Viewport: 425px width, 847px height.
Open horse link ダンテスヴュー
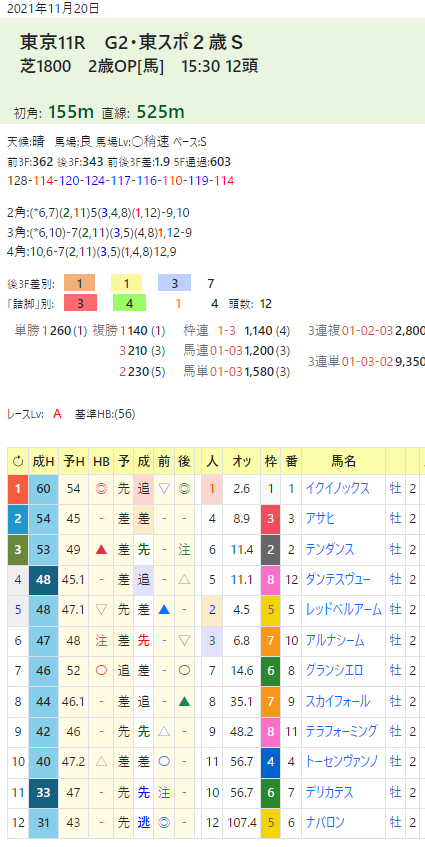click(338, 580)
